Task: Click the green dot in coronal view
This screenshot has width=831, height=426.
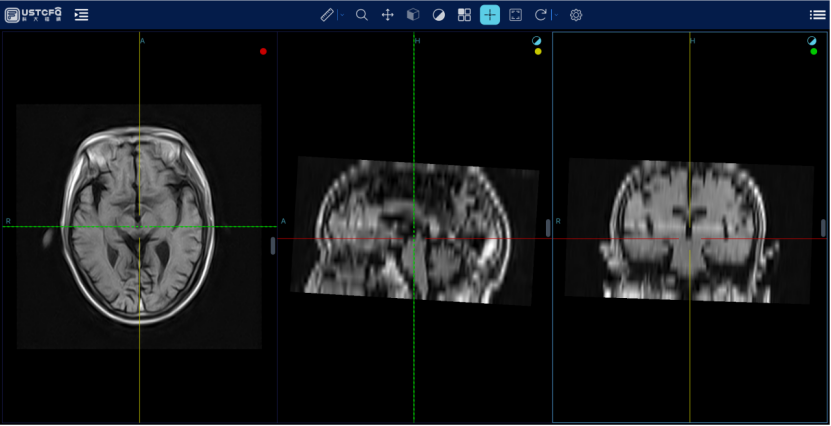Action: tap(814, 51)
